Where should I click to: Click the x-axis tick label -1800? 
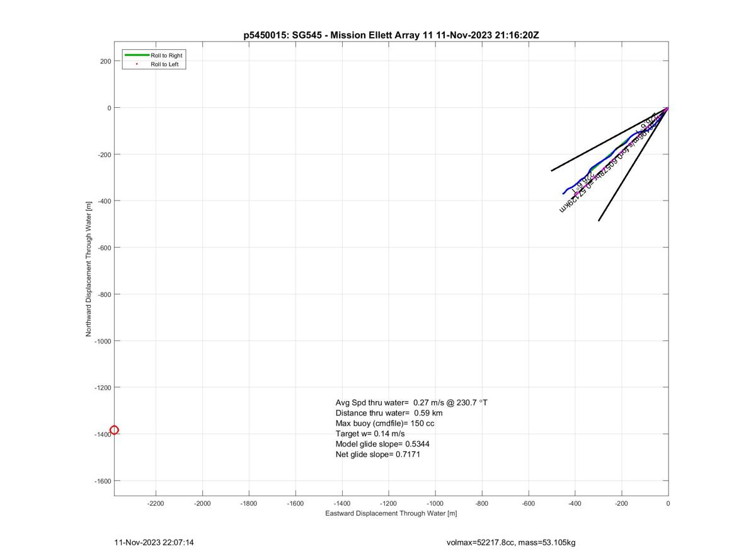pos(249,504)
